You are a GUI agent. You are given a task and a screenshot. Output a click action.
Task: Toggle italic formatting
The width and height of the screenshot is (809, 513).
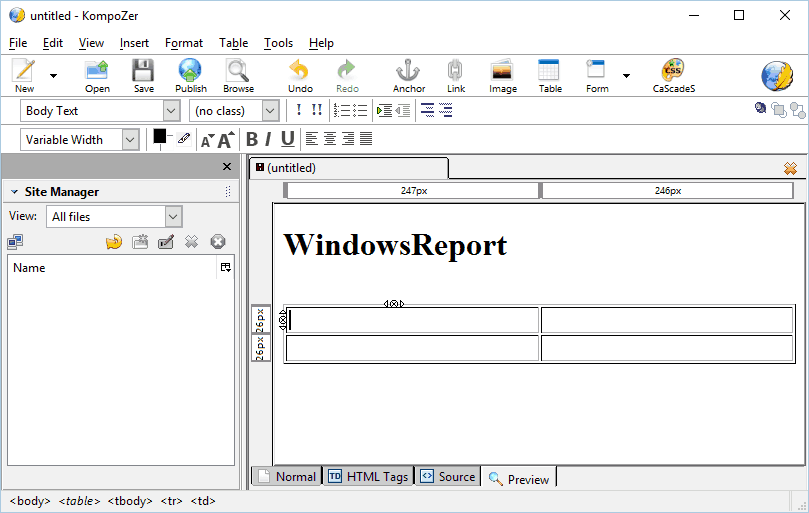[268, 139]
